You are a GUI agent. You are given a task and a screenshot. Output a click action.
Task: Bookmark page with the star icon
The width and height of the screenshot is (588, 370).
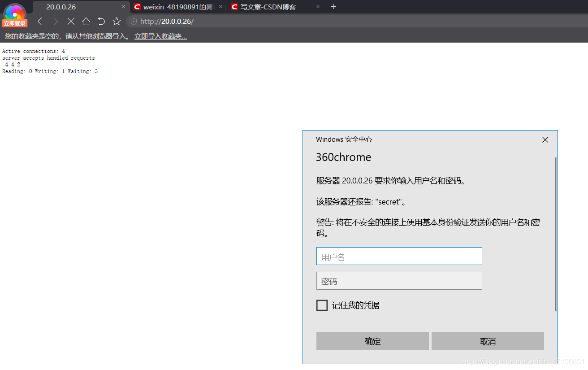117,21
